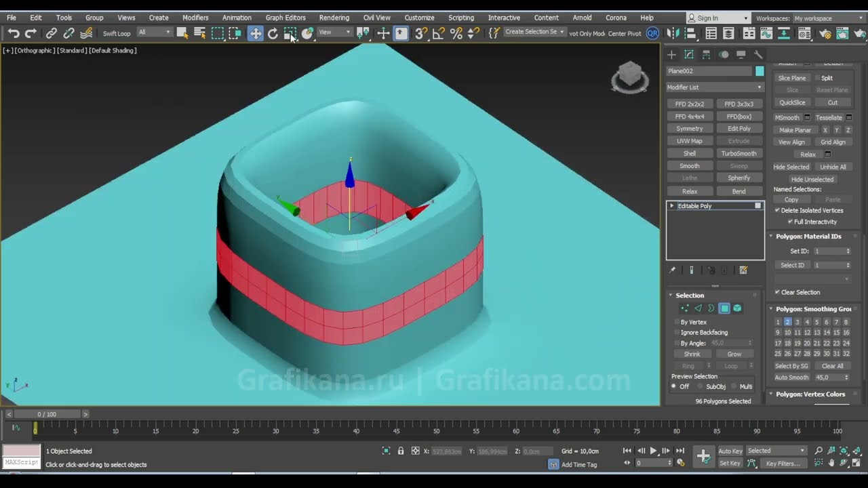
Task: Open the Motion panel tab
Action: point(724,55)
